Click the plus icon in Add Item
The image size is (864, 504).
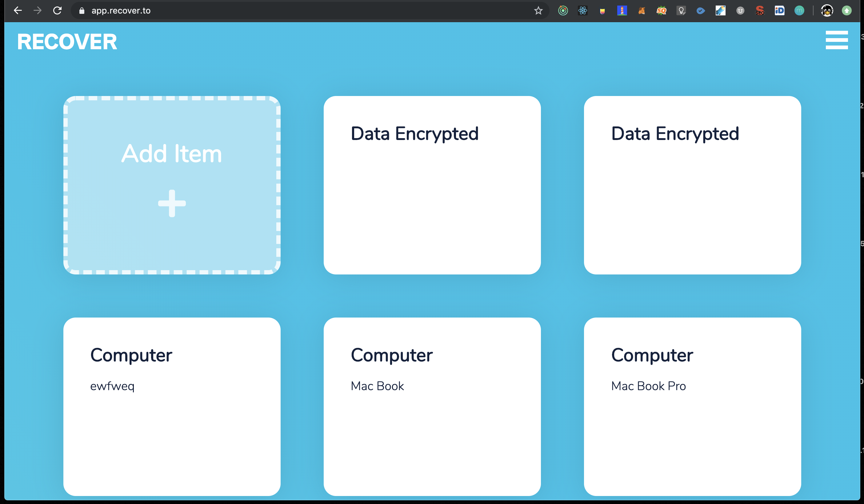(x=172, y=203)
